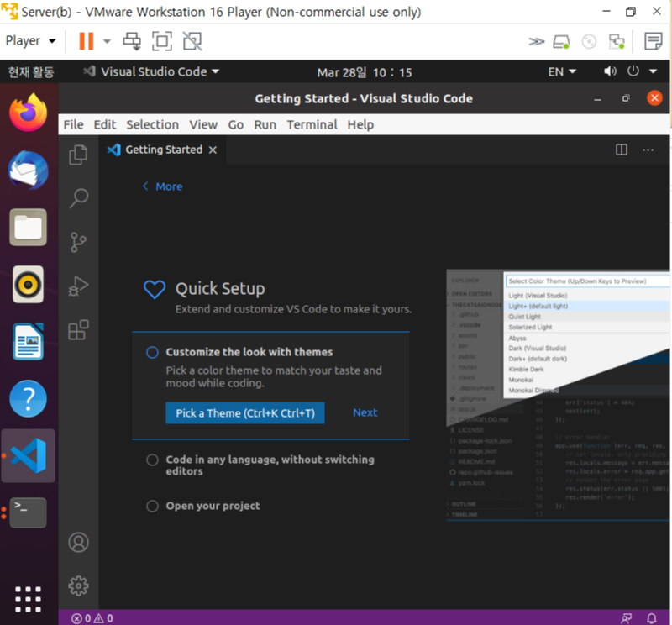
Task: Mark 'Customize the look with themes' step
Action: pyautogui.click(x=152, y=352)
